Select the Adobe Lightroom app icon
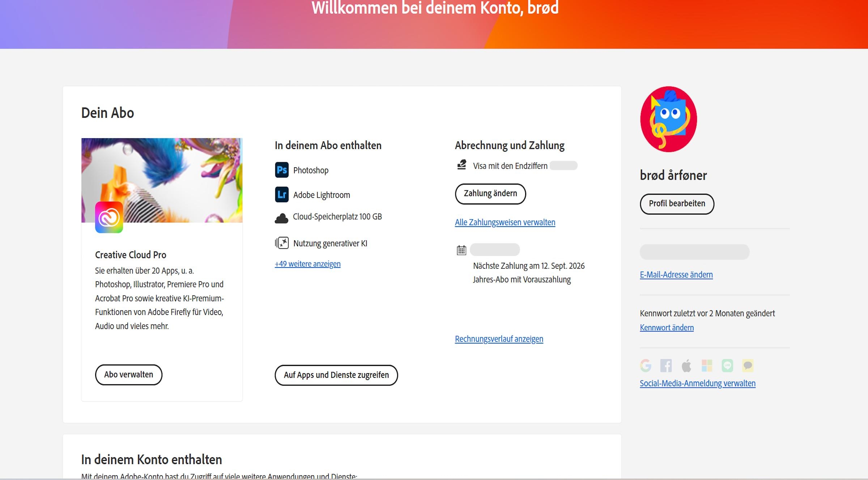868x480 pixels. click(282, 194)
